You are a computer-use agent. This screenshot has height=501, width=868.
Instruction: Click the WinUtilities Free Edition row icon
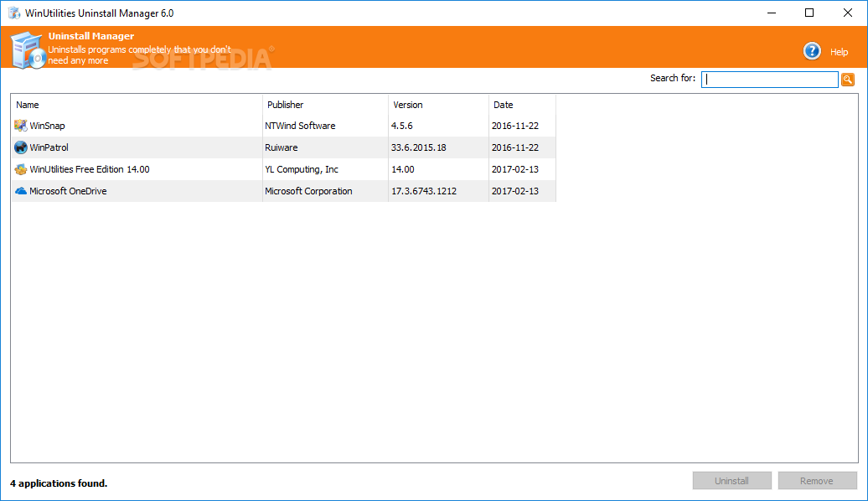[20, 169]
